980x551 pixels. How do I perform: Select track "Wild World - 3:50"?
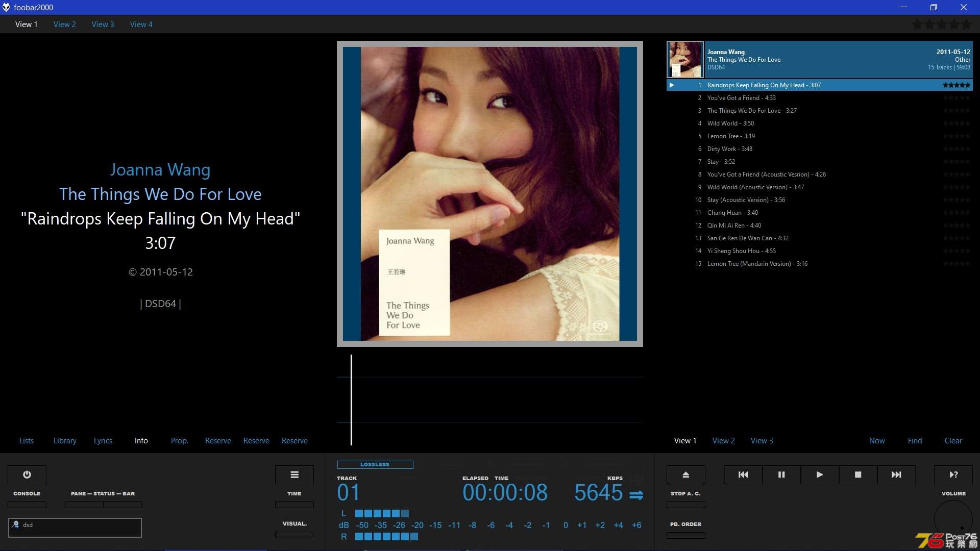819,123
